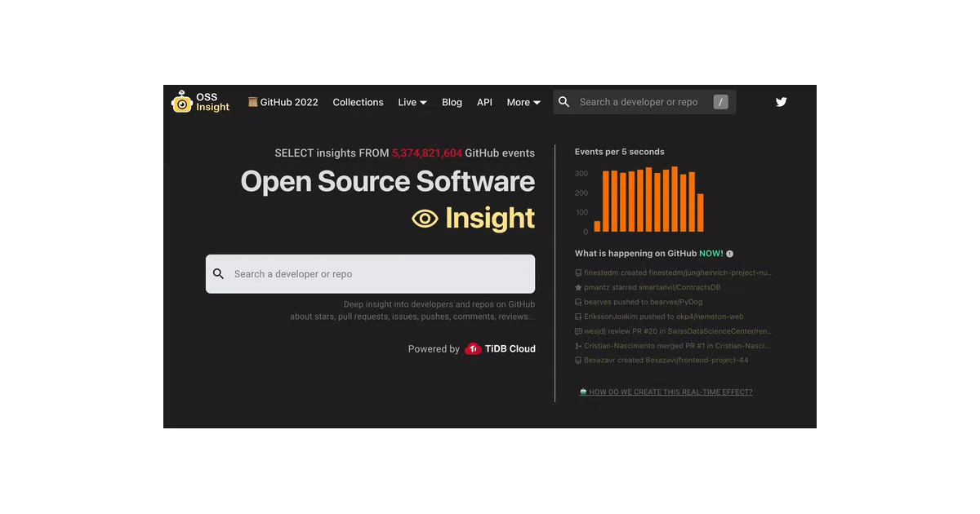Click the eye icon beside Insight
Viewport: 980px width, 514px height.
click(x=425, y=219)
